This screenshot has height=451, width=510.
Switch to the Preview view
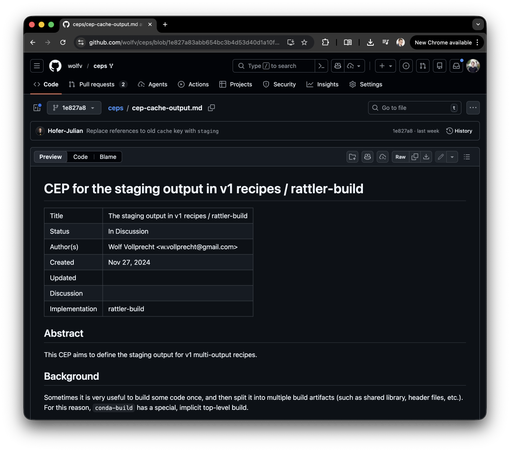coord(51,157)
